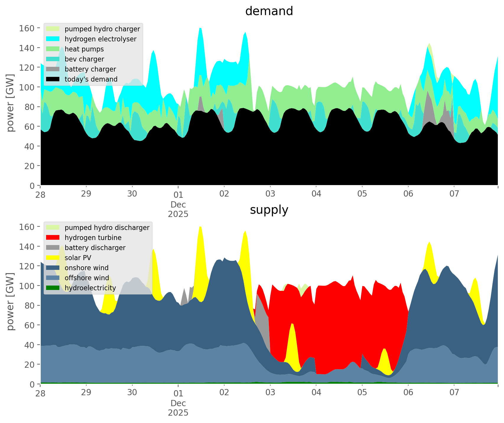This screenshot has width=504, height=423.
Task: Select the 'pumped hydro charger' legend label
Action: [102, 29]
